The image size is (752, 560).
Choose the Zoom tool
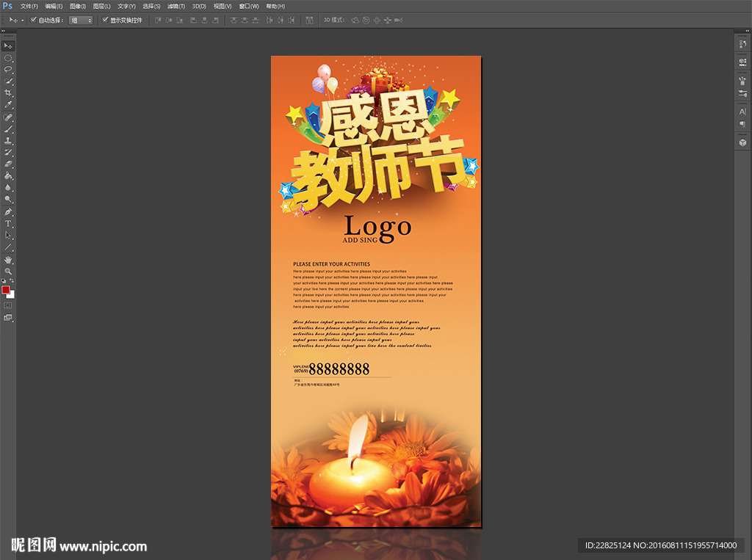click(8, 272)
